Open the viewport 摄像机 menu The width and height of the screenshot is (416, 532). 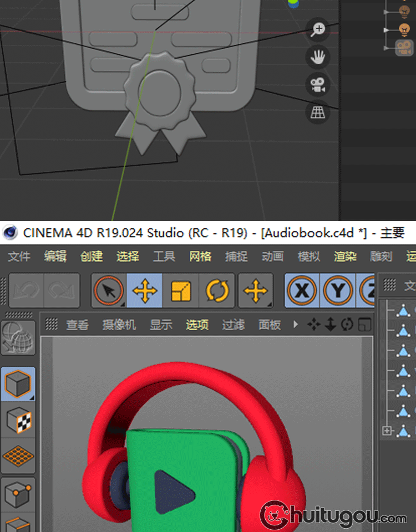(119, 325)
